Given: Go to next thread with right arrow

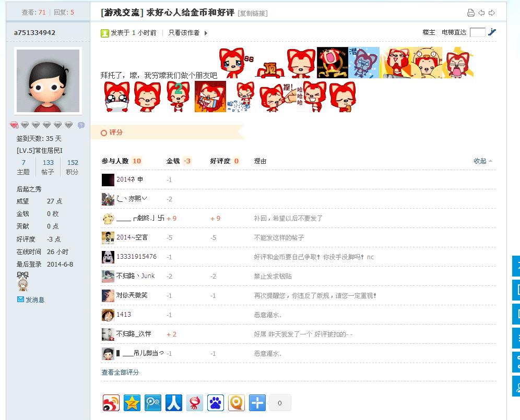Looking at the screenshot, I should (492, 13).
